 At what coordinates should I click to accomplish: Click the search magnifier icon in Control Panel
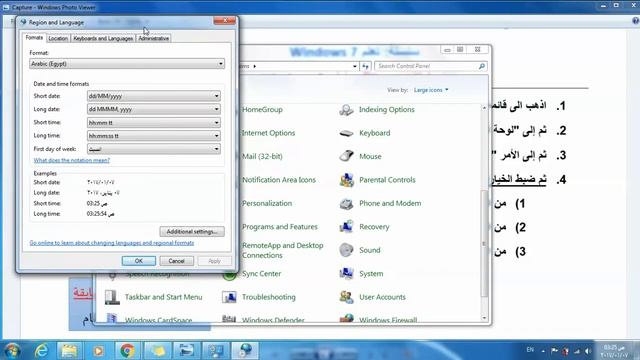tap(482, 66)
